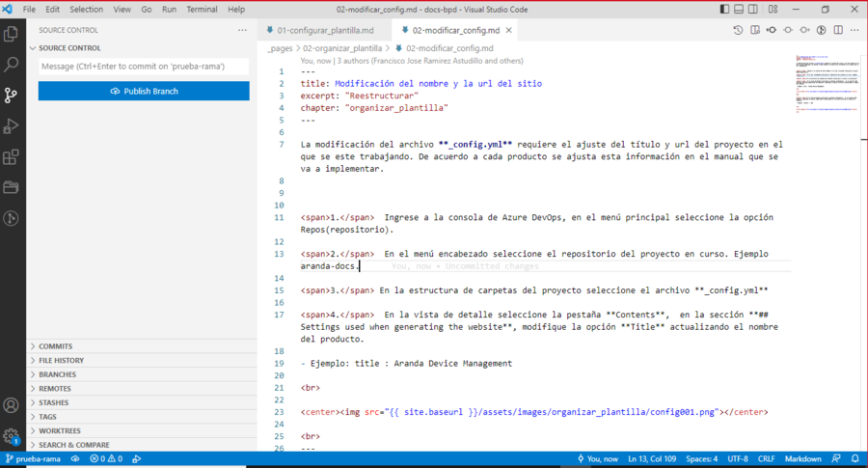Open the Manage gear icon
The height and width of the screenshot is (468, 868).
click(12, 436)
